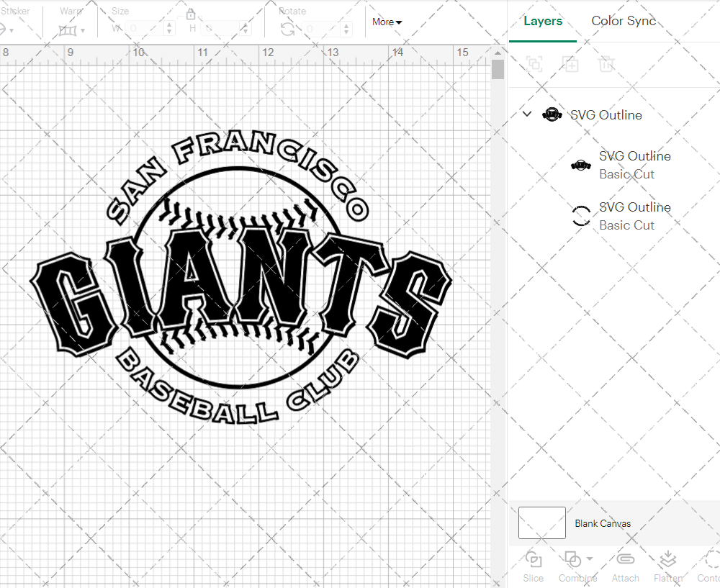Select the Giants logo Basic Cut layer thumbnail

tap(581, 165)
